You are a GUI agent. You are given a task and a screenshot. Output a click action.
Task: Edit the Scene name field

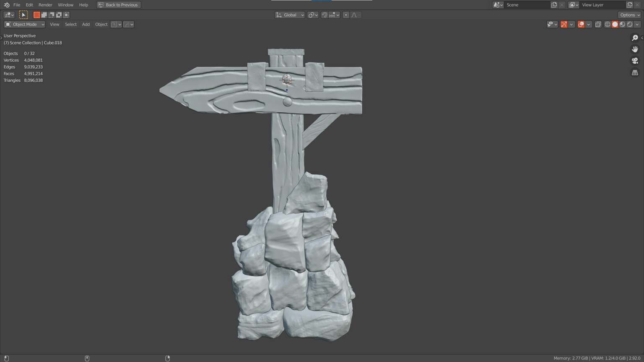coord(527,5)
